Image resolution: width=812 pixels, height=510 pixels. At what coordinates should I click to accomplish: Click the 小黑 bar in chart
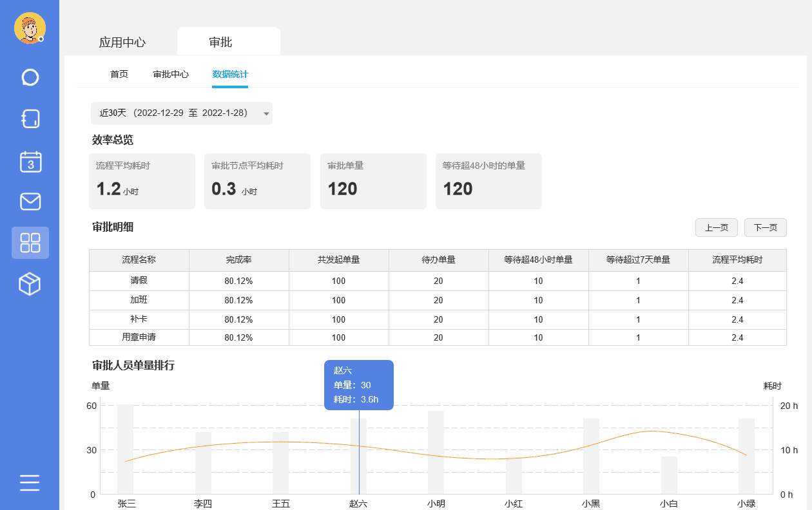(592, 457)
